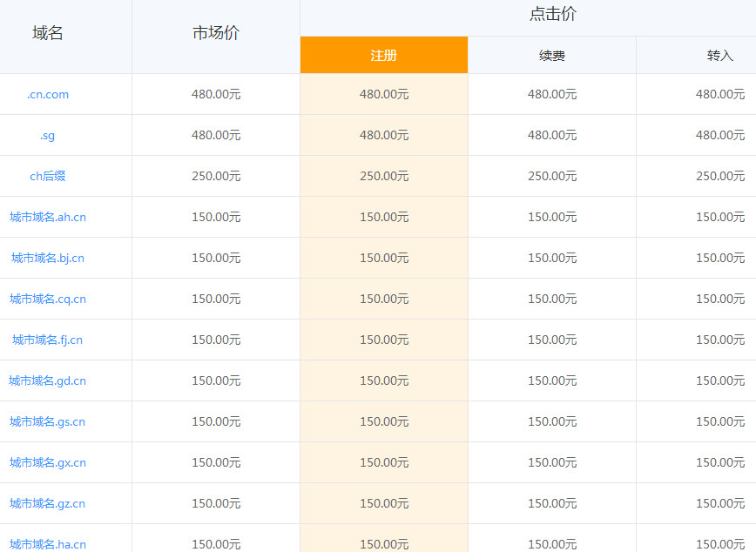Click the 城市域名.gz.cn link

pyautogui.click(x=48, y=504)
